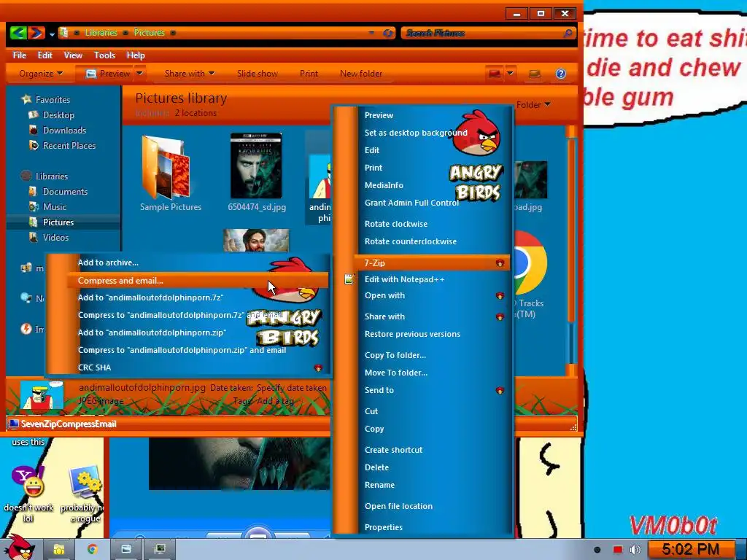Click the search magnifier icon
The width and height of the screenshot is (747, 560).
pos(568,33)
